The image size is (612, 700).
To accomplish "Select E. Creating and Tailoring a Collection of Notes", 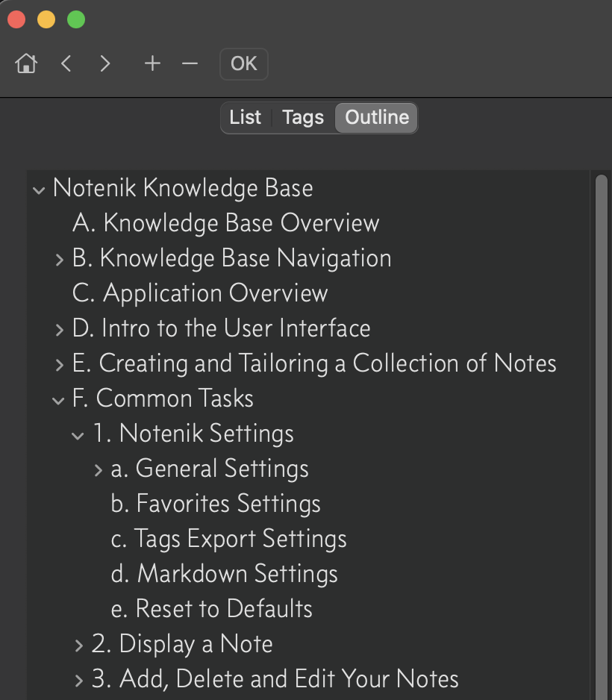I will pyautogui.click(x=308, y=363).
